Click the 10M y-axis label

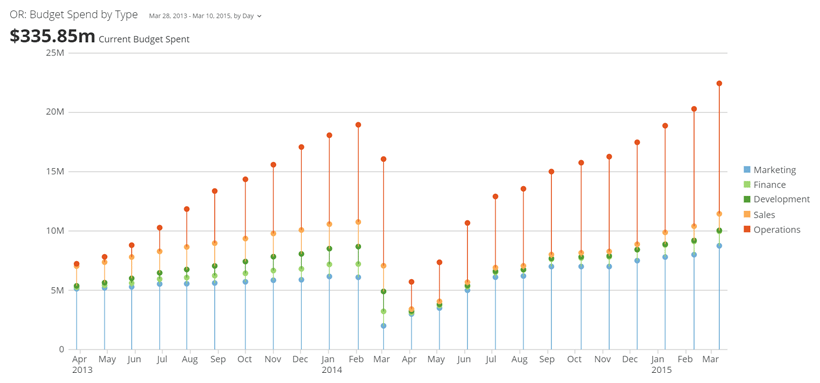55,231
